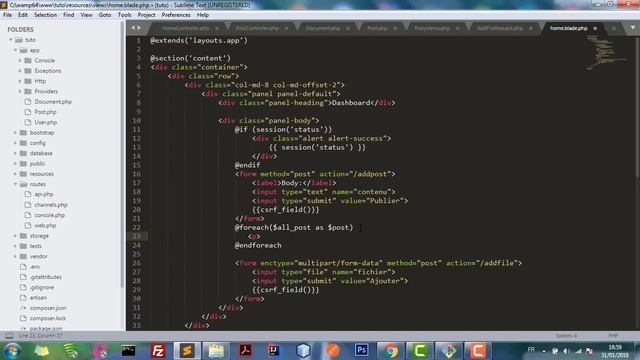Open the tab list dropdown arrow
The width and height of the screenshot is (640, 360).
click(633, 28)
